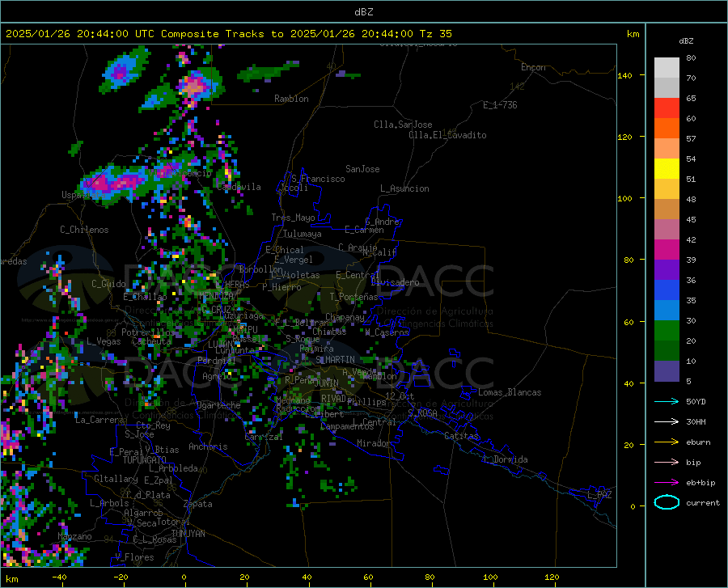728x588 pixels.
Task: Click the intense storm cell north of Ramblon
Action: (x=195, y=87)
